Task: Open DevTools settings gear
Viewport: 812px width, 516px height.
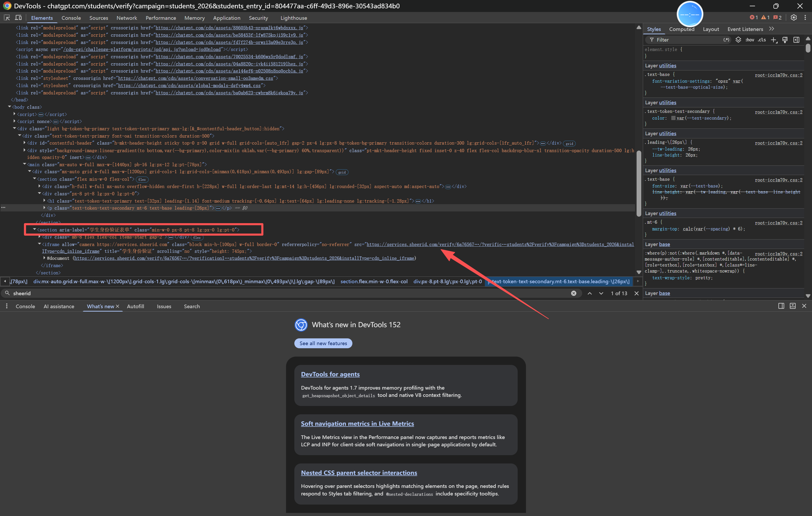Action: (794, 17)
